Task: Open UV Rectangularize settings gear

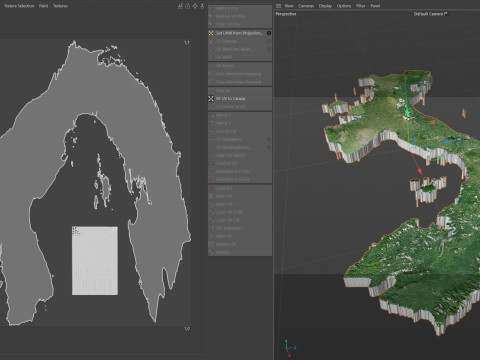Action: click(269, 147)
